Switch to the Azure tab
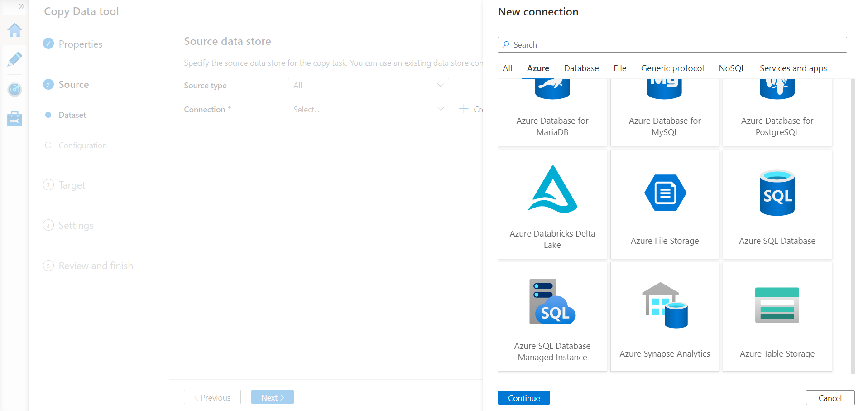Screen dimensions: 868x411 pos(538,68)
